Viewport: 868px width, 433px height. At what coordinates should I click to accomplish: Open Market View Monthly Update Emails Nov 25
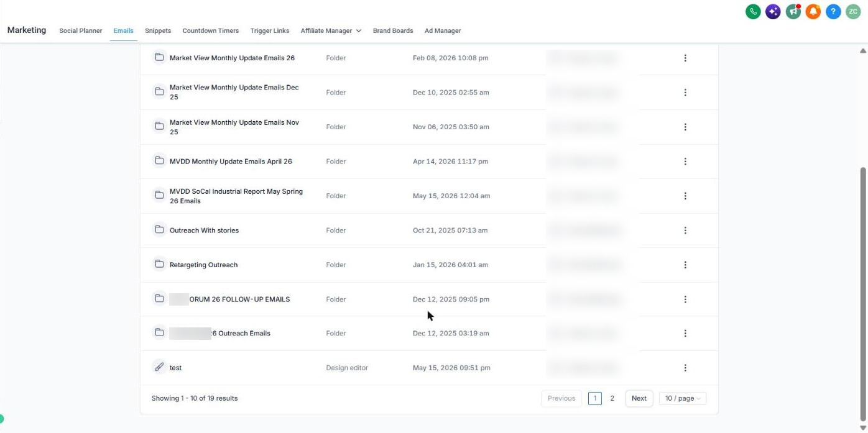(x=234, y=127)
